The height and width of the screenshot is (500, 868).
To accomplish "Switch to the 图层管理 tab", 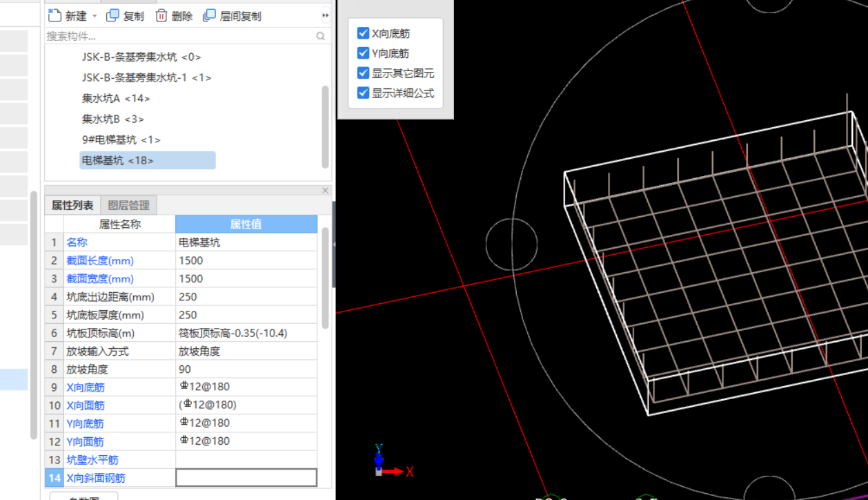I will tap(128, 205).
